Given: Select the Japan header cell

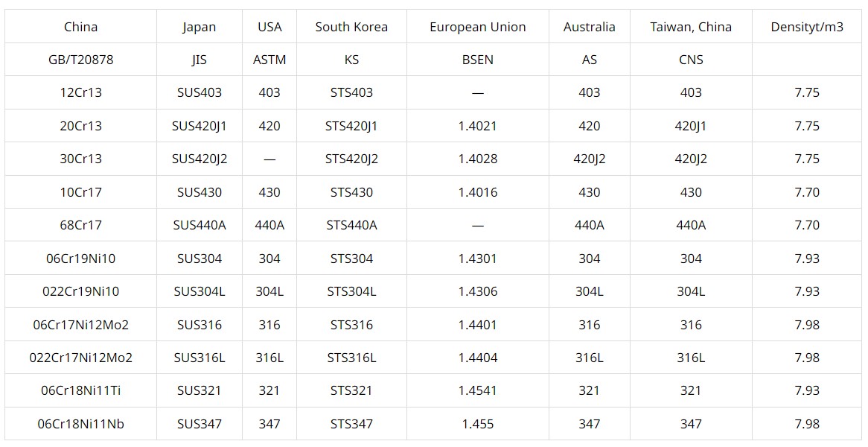Looking at the screenshot, I should 199,27.
